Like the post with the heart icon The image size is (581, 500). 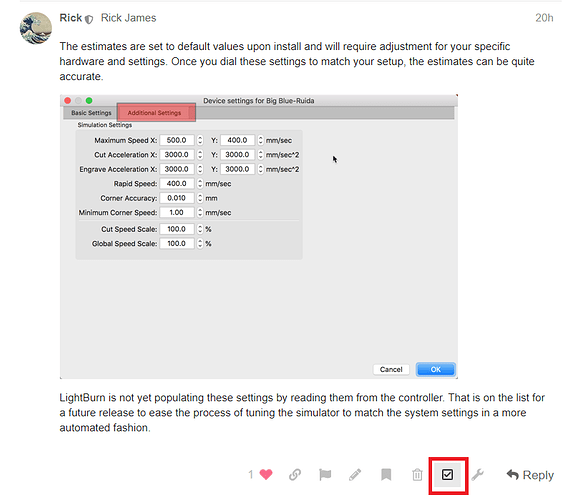click(266, 474)
